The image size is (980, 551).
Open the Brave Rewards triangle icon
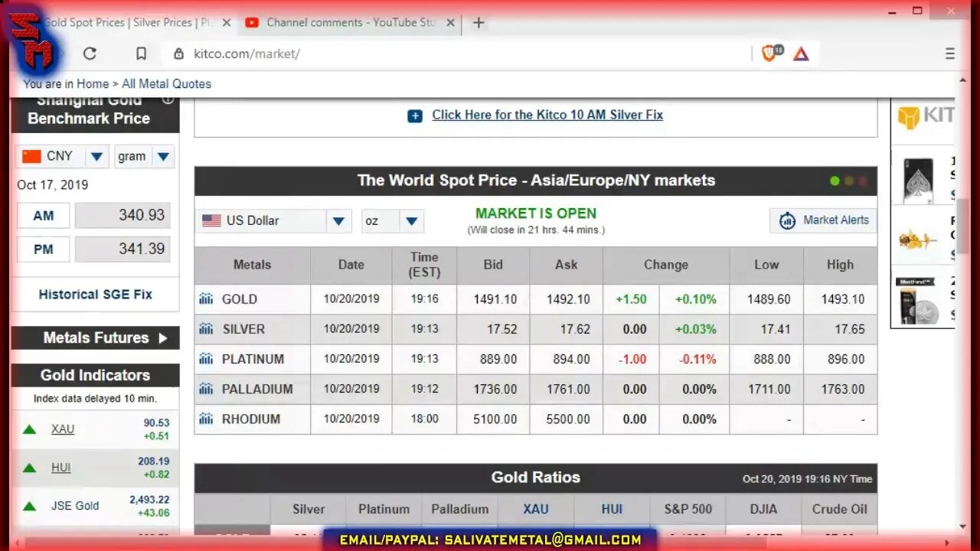click(x=801, y=54)
